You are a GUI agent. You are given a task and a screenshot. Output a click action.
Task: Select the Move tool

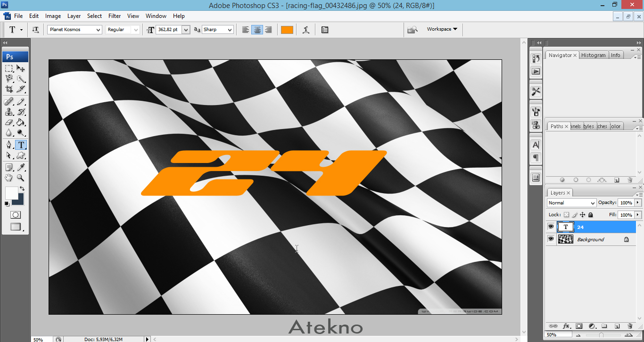tap(21, 68)
